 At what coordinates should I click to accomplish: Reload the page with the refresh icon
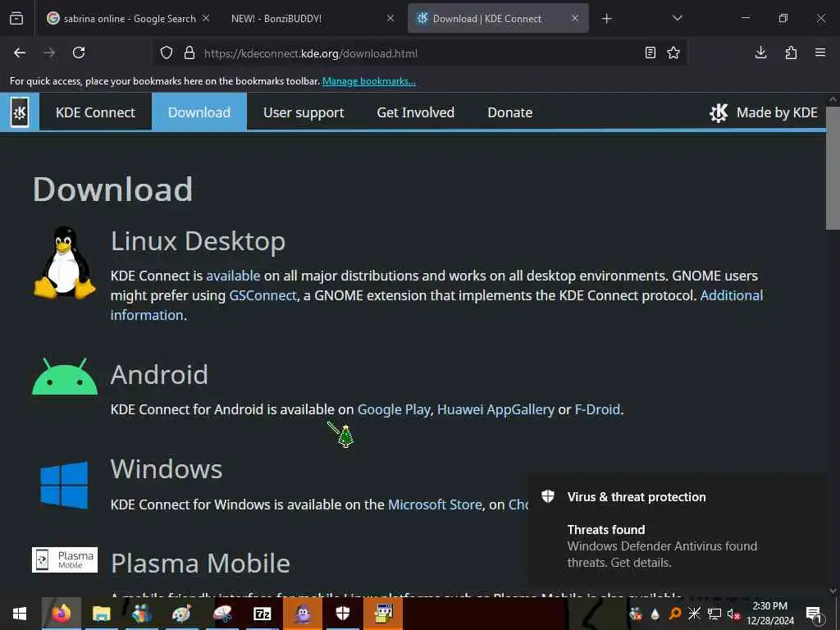click(79, 52)
